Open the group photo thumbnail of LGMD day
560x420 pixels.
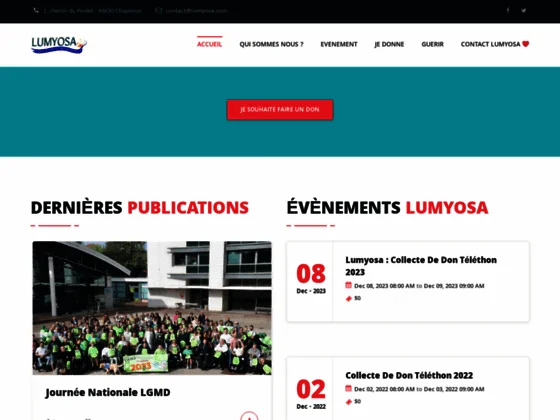(x=152, y=308)
